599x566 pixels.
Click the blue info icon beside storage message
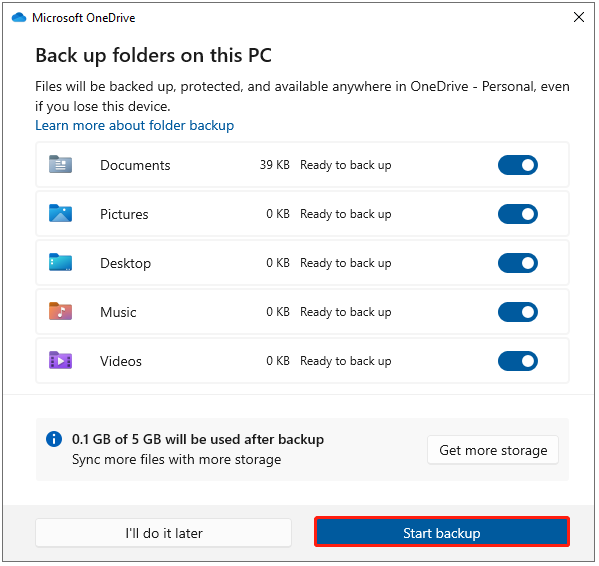tap(54, 439)
